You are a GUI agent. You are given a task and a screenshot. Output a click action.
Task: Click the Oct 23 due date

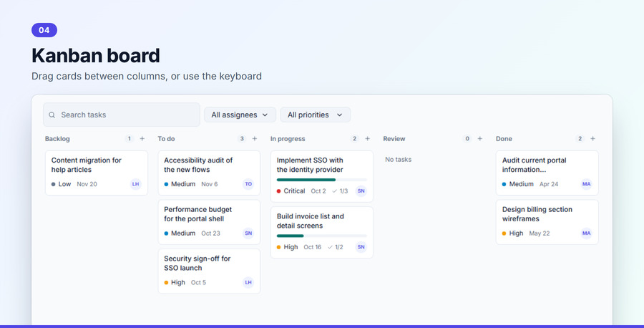(x=210, y=233)
